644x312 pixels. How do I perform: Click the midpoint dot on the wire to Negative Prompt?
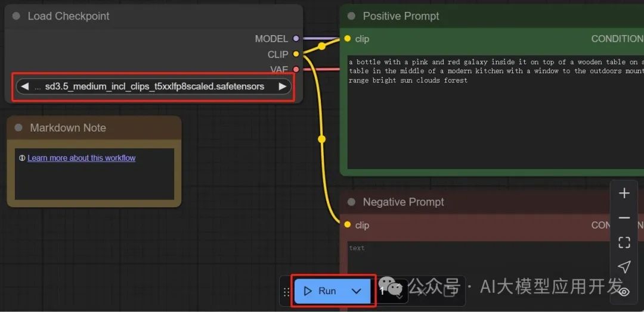[x=321, y=139]
